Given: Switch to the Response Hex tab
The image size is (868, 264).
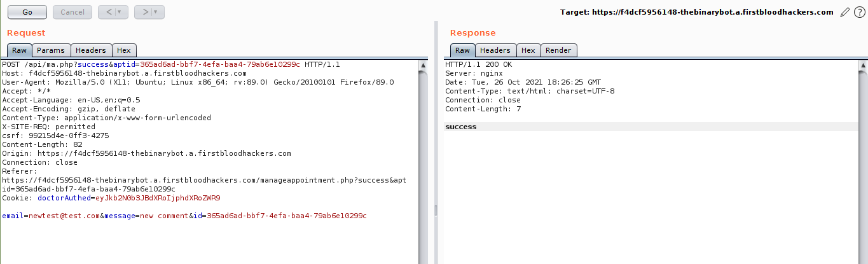Looking at the screenshot, I should [x=528, y=50].
